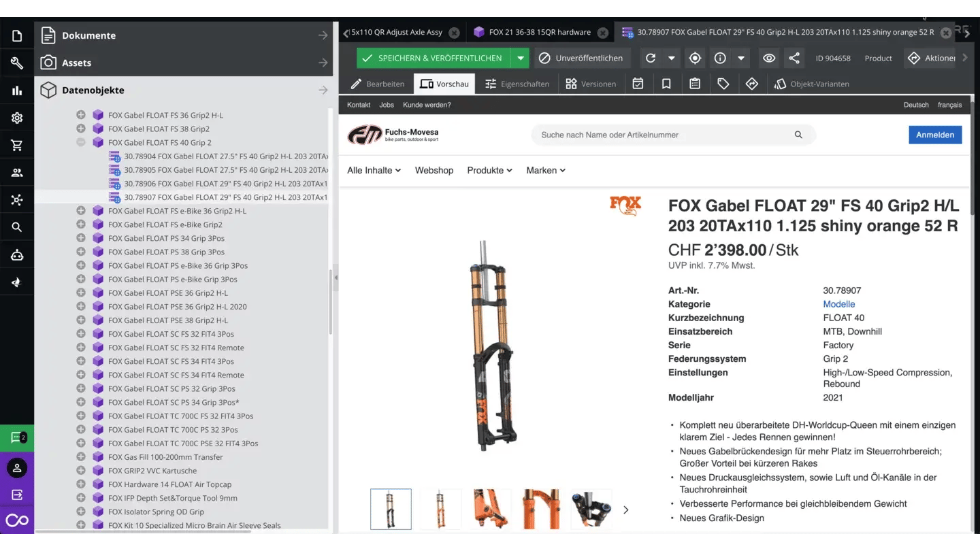Click the search magnifier in the left sidebar
The width and height of the screenshot is (980, 551).
(16, 227)
